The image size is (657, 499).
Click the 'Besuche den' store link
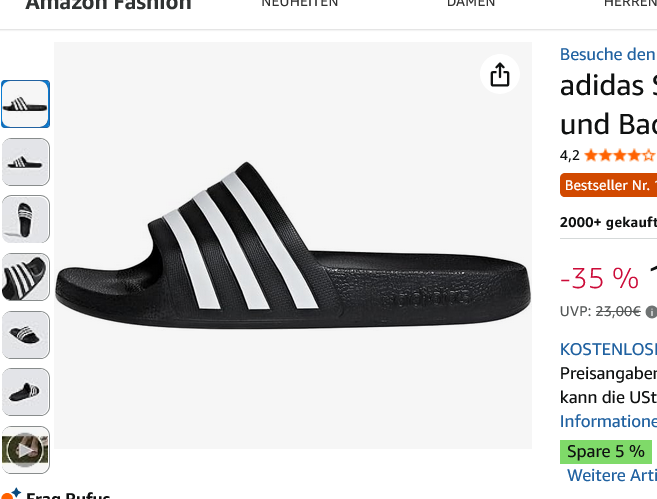[607, 54]
